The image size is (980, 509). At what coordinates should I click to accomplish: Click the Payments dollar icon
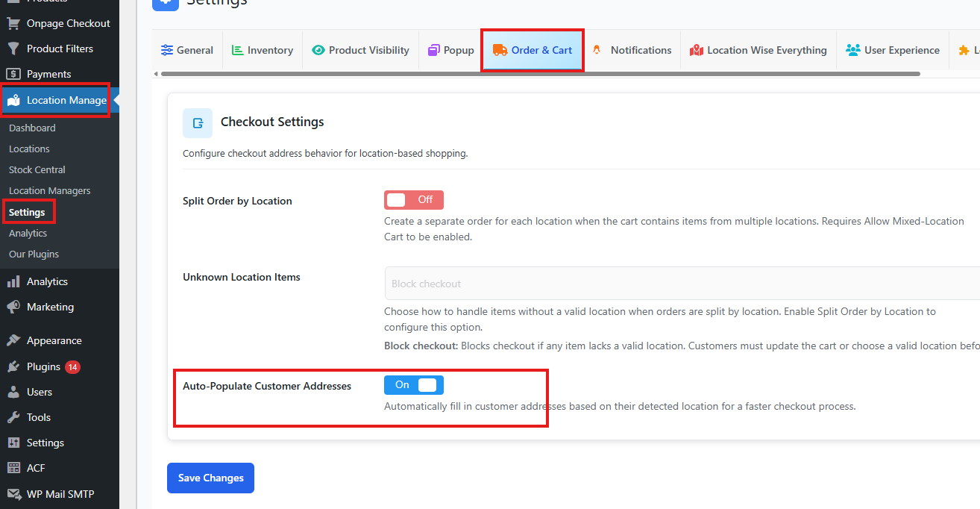[13, 74]
